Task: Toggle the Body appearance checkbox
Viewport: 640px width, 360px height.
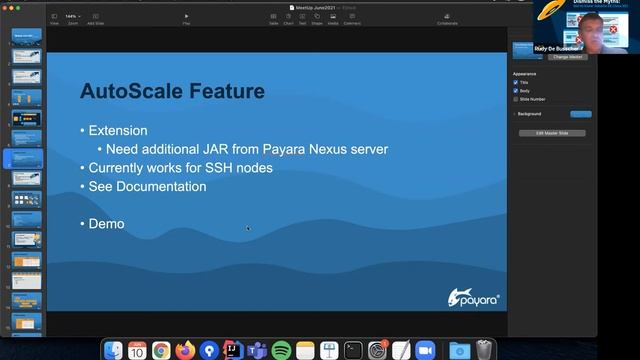Action: (516, 91)
